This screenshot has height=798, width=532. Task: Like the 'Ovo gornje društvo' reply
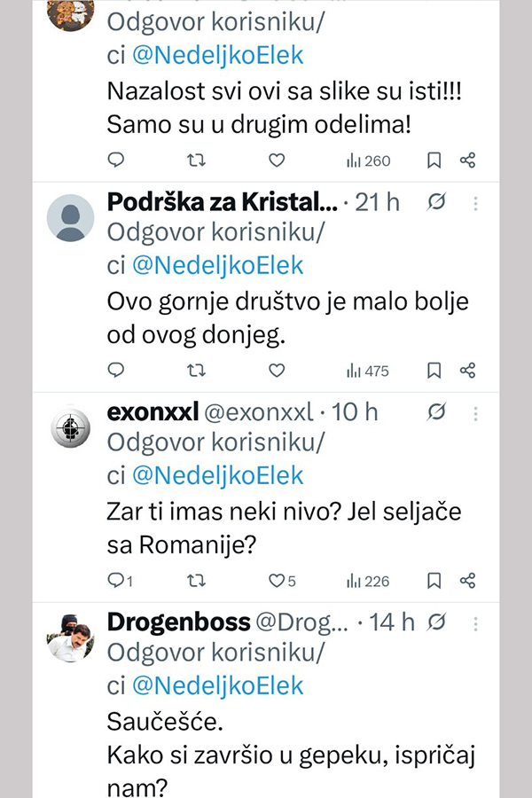pos(277,370)
